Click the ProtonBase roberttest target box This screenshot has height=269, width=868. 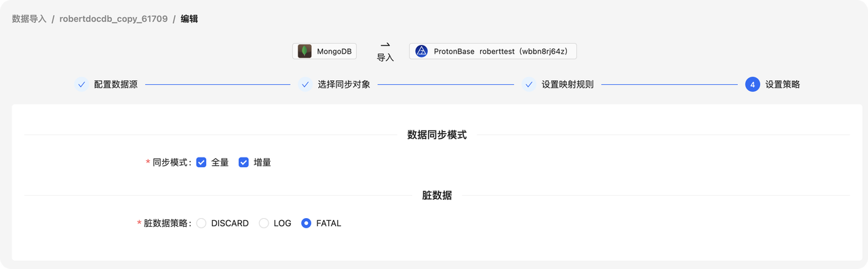coord(493,51)
